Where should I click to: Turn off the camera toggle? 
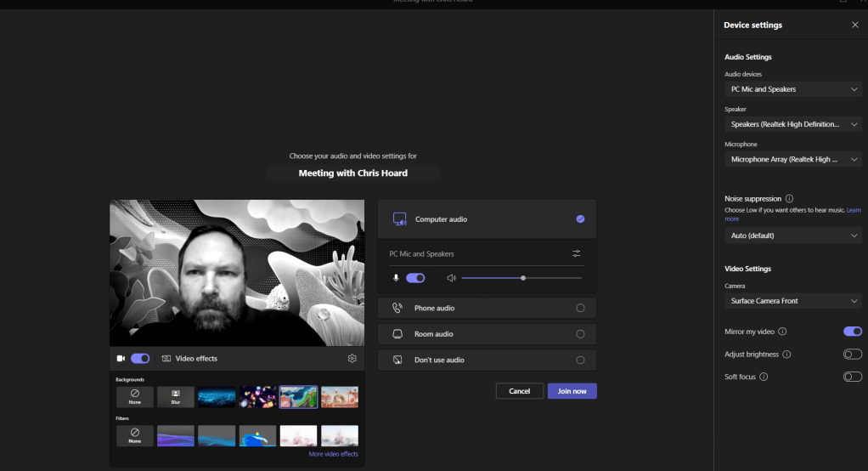pos(140,359)
